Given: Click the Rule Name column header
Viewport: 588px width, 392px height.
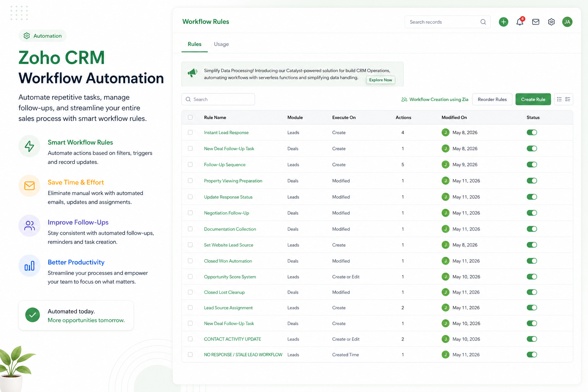Looking at the screenshot, I should (215, 118).
